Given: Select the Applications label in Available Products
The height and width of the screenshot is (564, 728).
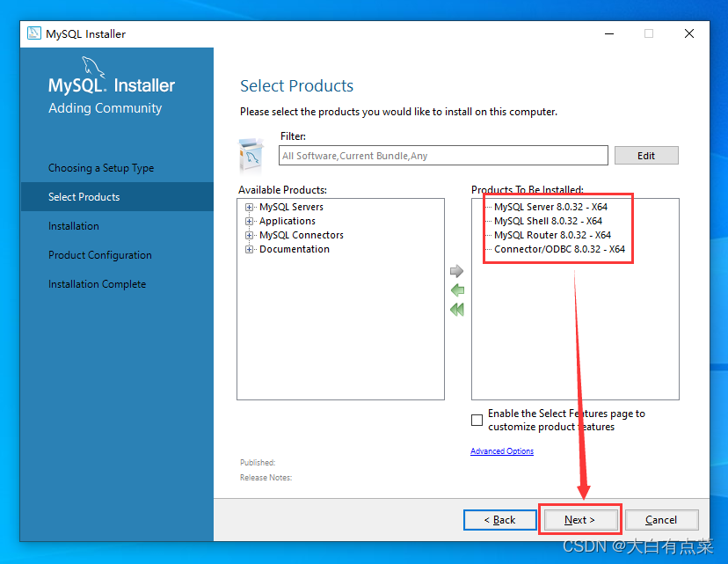Looking at the screenshot, I should click(288, 221).
